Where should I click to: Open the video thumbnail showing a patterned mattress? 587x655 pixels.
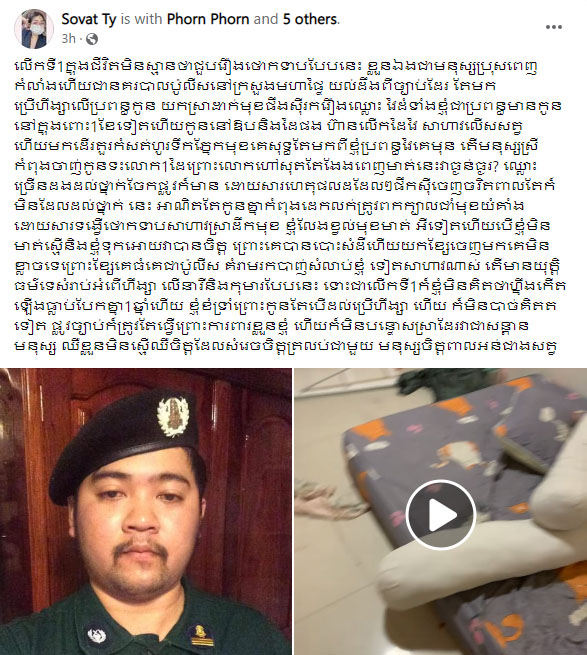coord(441,511)
